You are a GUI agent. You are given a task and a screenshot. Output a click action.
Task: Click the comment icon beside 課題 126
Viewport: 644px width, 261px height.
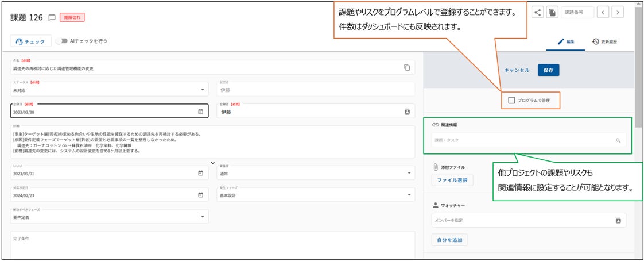[52, 18]
